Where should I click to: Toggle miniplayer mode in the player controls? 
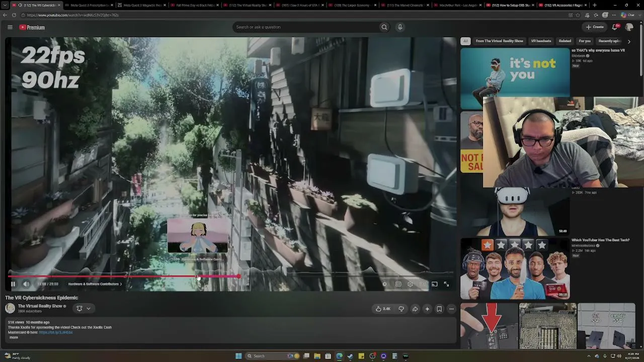(422, 284)
